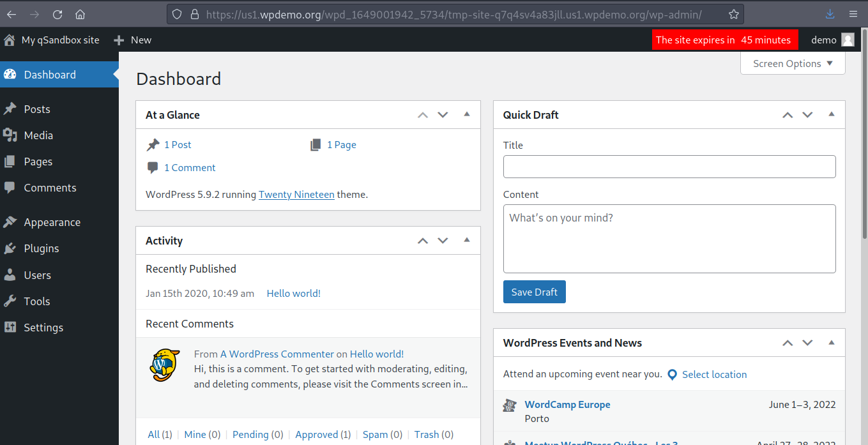The image size is (868, 445).
Task: Click the Comments bubble icon in sidebar
Action: coord(10,188)
